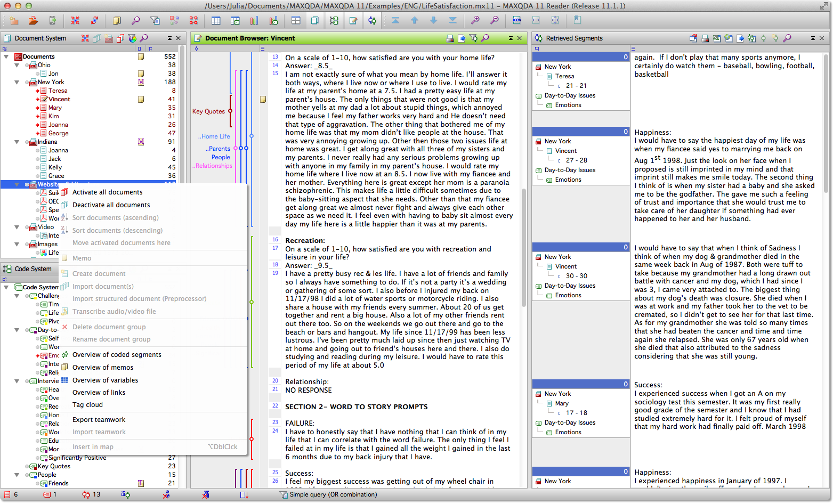The height and width of the screenshot is (504, 833).
Task: Collapse the Indiana document group
Action: 17,142
